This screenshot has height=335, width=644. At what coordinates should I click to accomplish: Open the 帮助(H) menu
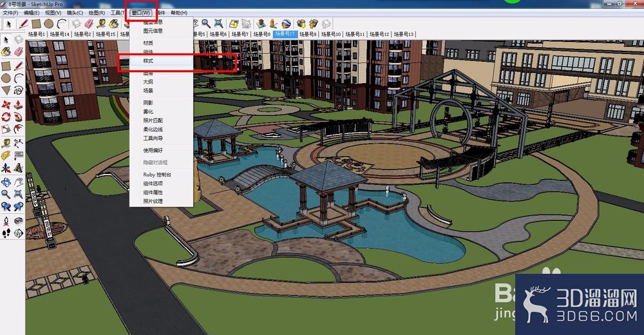point(179,13)
